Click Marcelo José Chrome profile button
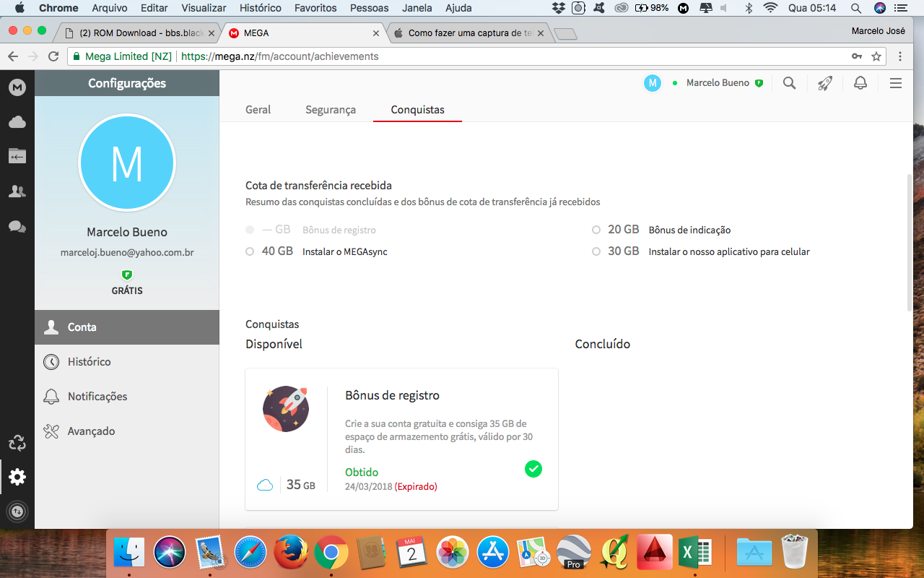924x578 pixels. coord(879,31)
